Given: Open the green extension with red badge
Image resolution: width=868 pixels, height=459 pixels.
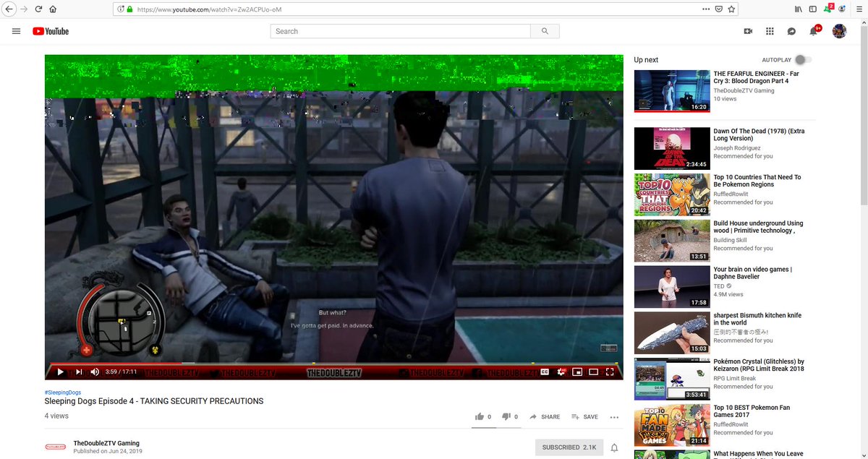Looking at the screenshot, I should (829, 9).
